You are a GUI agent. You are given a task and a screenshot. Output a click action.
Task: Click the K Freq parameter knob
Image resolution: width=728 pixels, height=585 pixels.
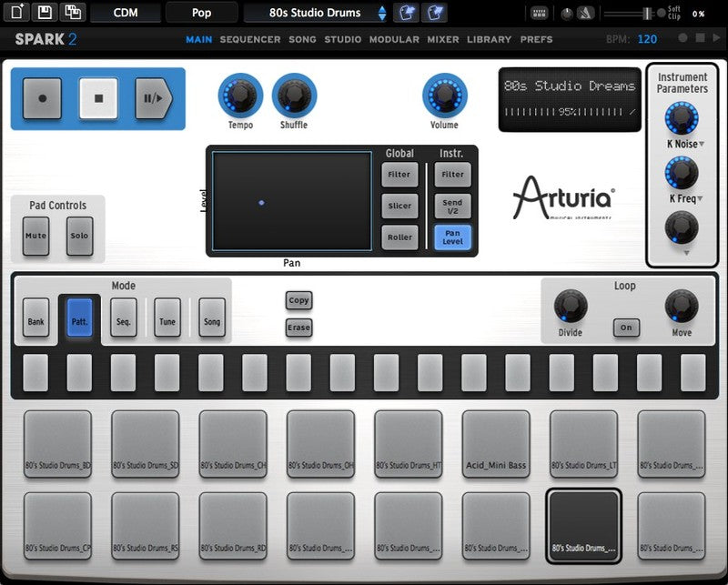click(x=682, y=173)
